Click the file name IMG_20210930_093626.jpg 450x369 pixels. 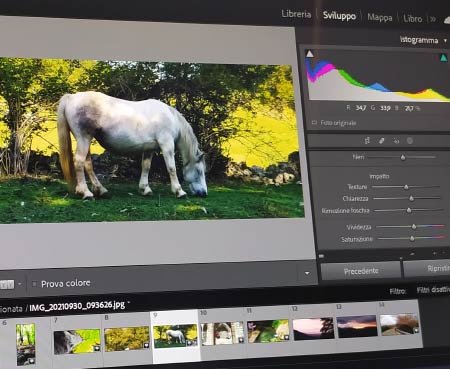[77, 306]
